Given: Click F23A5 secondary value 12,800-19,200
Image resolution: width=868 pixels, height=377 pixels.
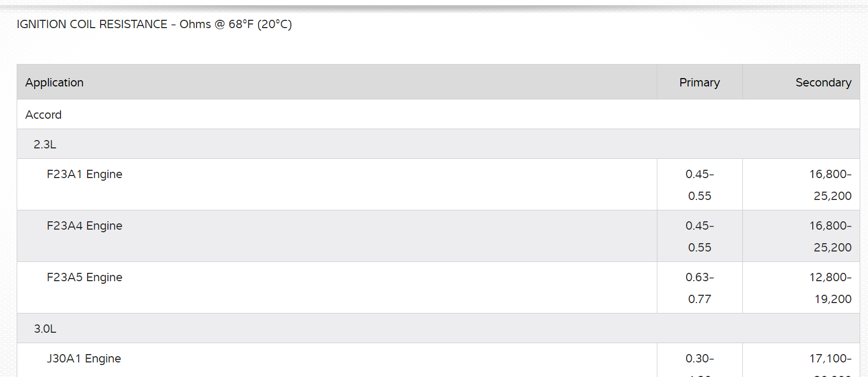Looking at the screenshot, I should 830,288.
